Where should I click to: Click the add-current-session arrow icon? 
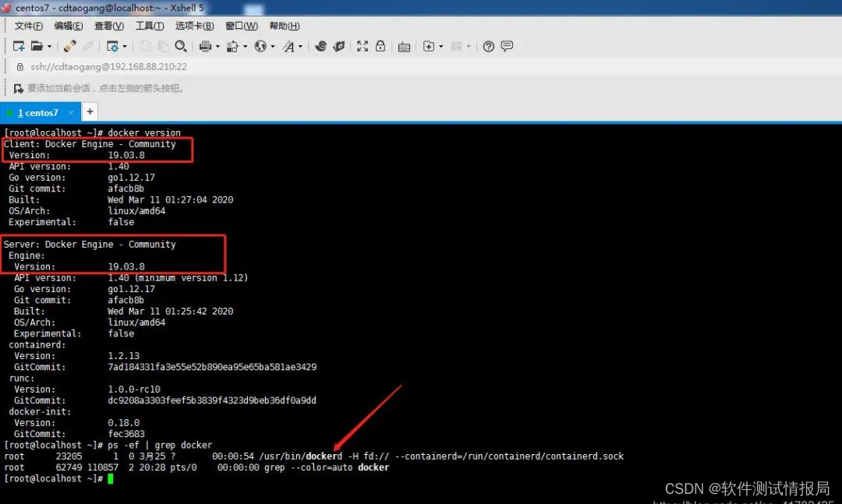pos(18,88)
